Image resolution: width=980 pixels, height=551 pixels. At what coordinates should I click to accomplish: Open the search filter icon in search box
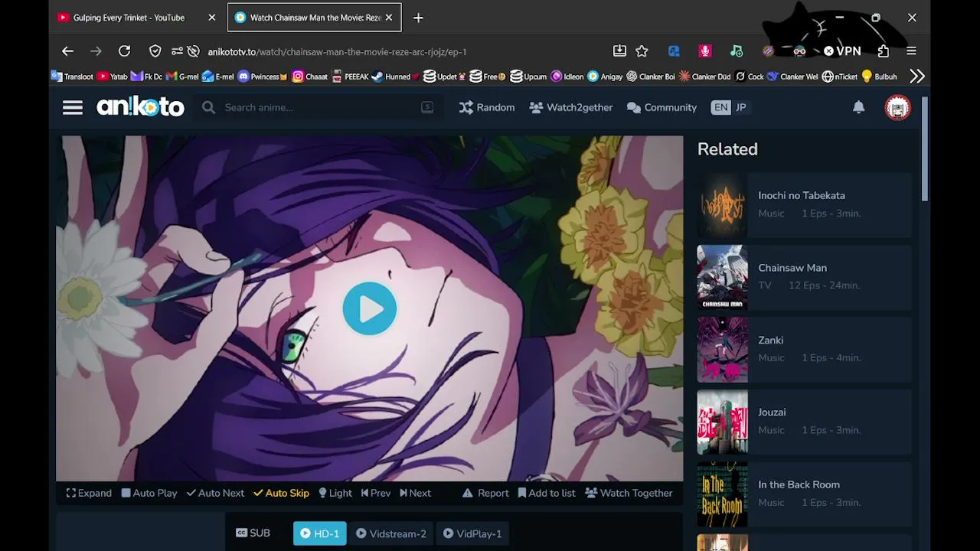427,107
